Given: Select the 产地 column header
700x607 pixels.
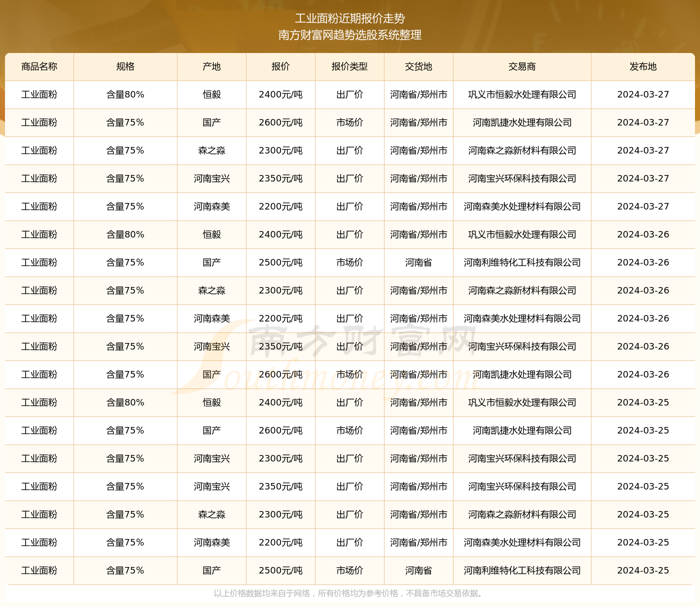Looking at the screenshot, I should [212, 66].
